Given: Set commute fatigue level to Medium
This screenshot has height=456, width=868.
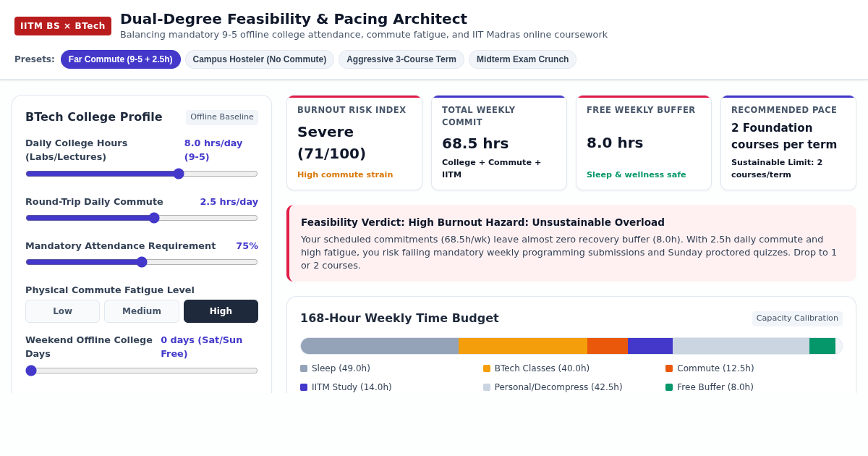Looking at the screenshot, I should pyautogui.click(x=142, y=311).
